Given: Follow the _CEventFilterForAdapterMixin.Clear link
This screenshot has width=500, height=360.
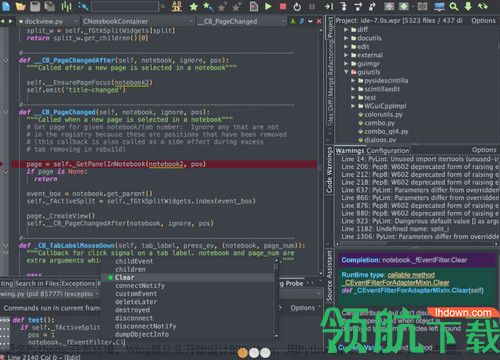Looking at the screenshot, I should 397,283.
